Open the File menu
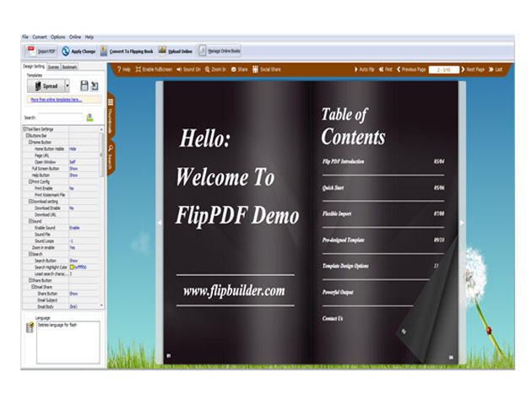The width and height of the screenshot is (532, 405). (x=25, y=37)
